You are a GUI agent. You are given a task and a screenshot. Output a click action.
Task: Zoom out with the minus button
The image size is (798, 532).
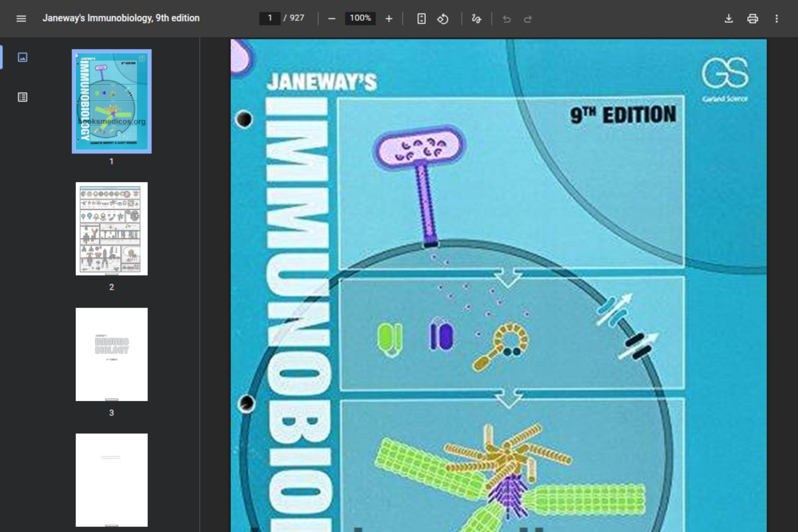tap(332, 19)
